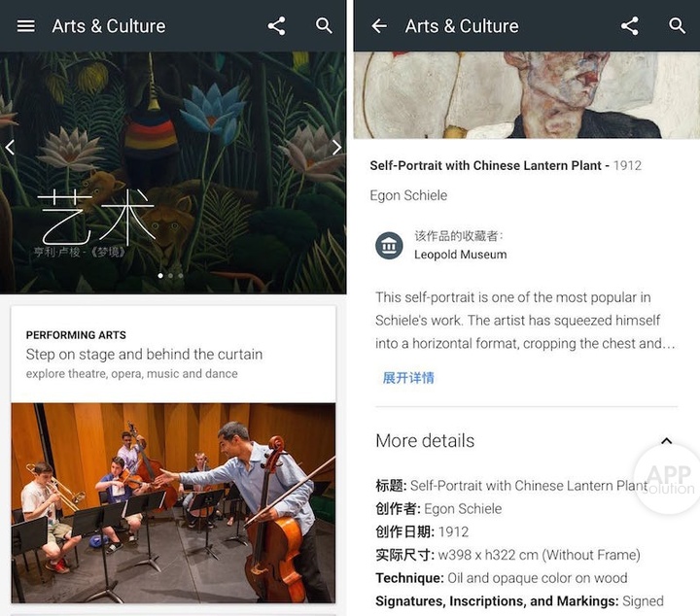Tap the Leopold Museum building icon

389,245
